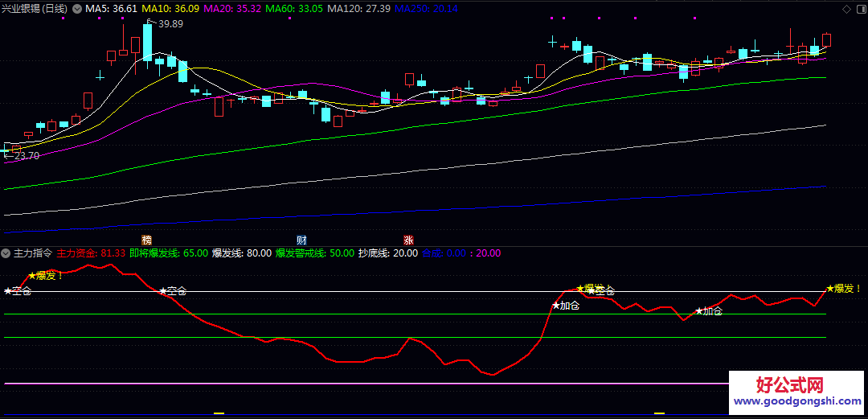The image size is (868, 419).
Task: Click the green 即将爆发线: 65.00 label
Action: pyautogui.click(x=168, y=253)
